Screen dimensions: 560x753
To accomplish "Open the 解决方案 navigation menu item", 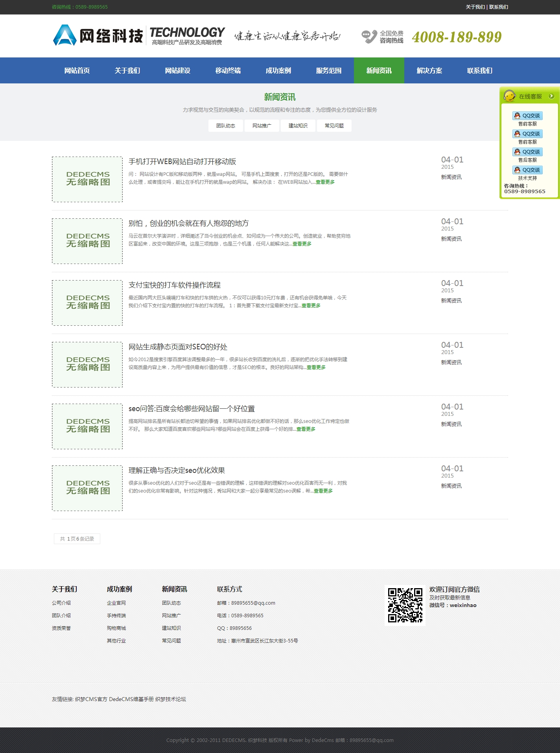I will 429,70.
